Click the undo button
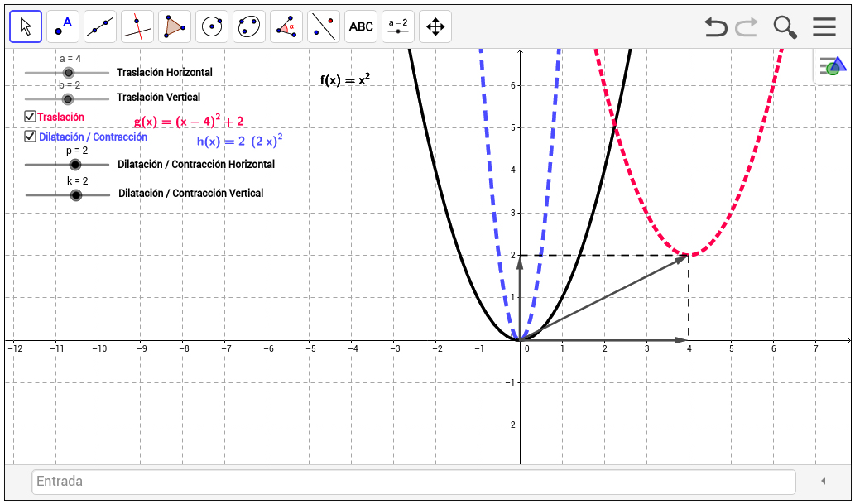The width and height of the screenshot is (855, 504). pyautogui.click(x=716, y=26)
